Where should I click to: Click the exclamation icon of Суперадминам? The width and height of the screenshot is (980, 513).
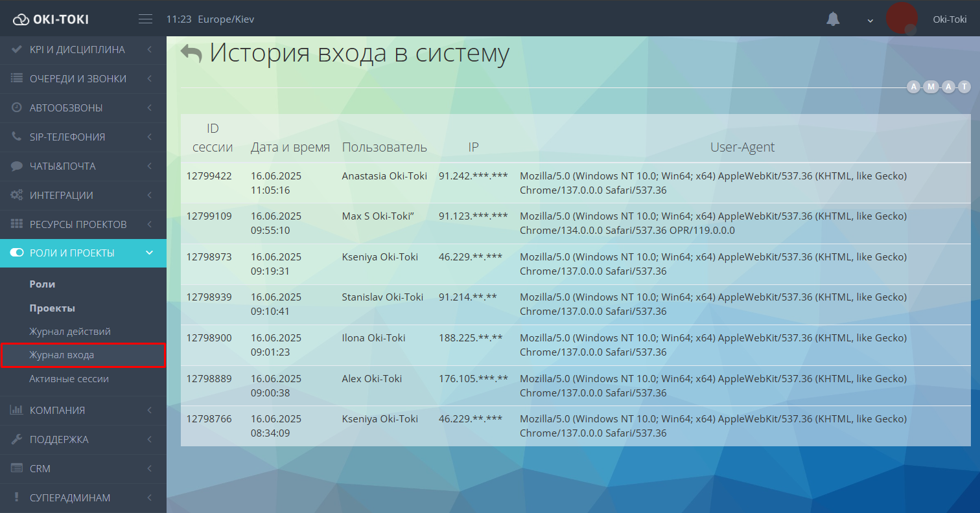(x=17, y=497)
